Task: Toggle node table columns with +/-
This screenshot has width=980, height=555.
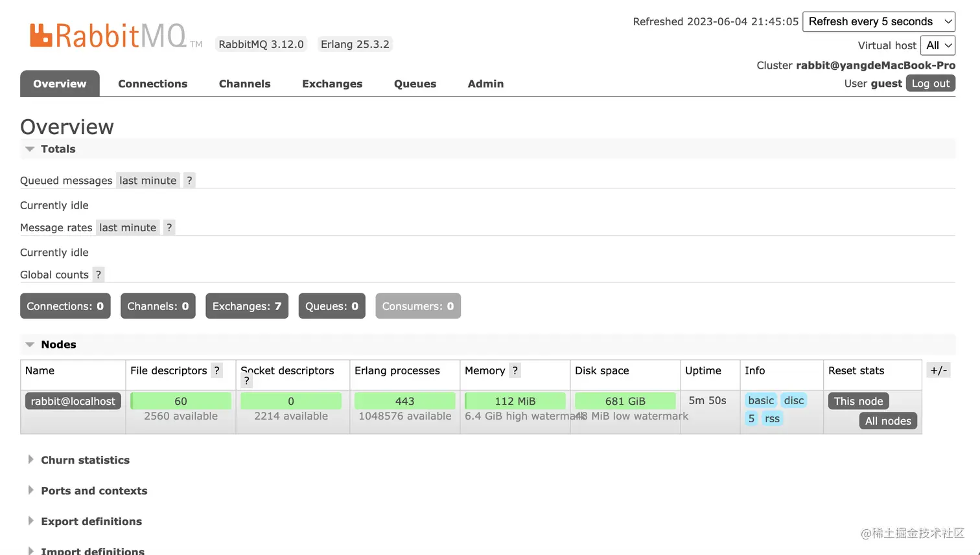Action: tap(939, 370)
